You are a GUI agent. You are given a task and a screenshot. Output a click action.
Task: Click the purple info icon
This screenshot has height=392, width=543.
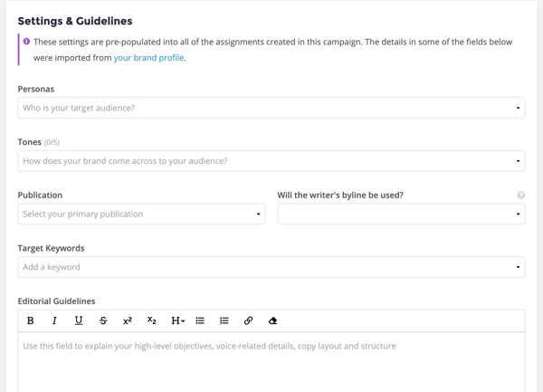coord(26,42)
